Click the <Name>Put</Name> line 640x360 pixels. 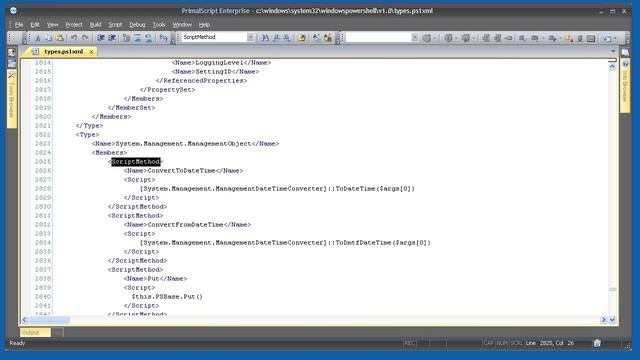[x=155, y=278]
